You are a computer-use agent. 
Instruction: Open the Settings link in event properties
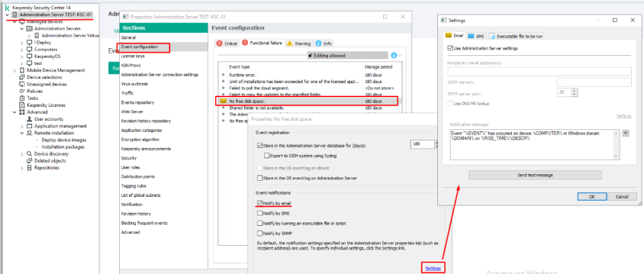(433, 268)
